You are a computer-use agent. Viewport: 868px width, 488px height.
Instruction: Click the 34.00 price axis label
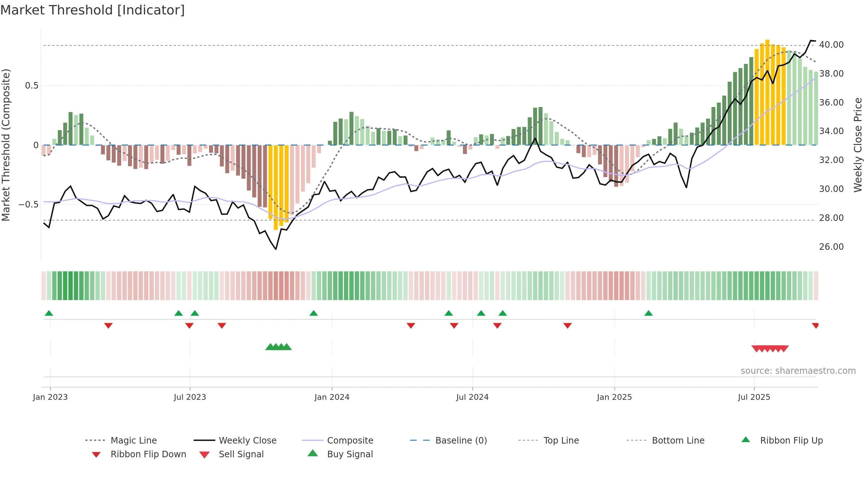click(831, 131)
